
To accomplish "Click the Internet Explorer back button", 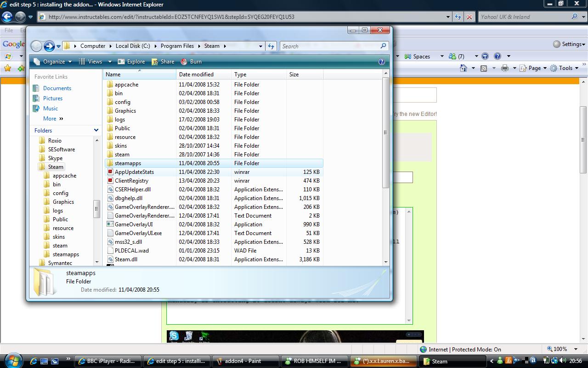I will point(7,17).
